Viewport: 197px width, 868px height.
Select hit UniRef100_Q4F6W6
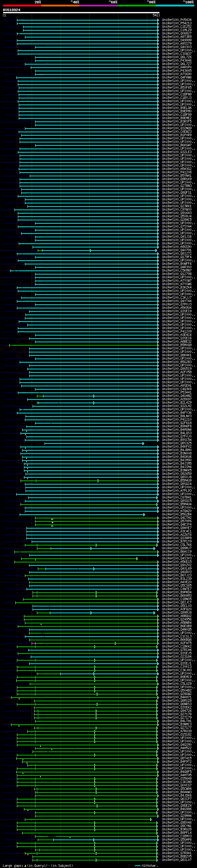tap(177, 77)
